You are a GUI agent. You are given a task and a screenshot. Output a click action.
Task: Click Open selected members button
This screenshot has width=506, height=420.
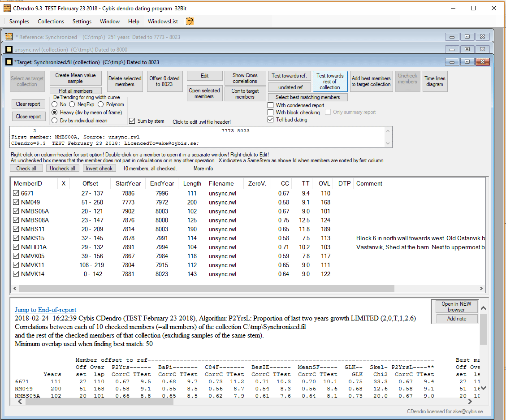[204, 93]
